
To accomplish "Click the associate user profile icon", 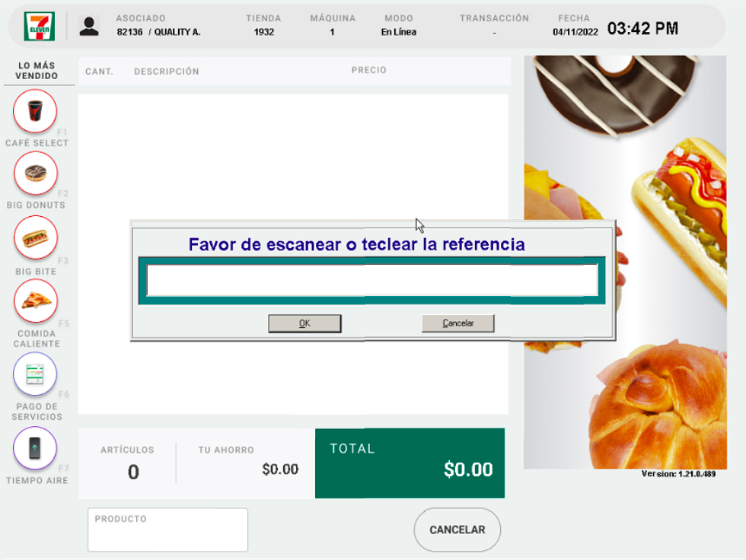I will click(x=89, y=27).
